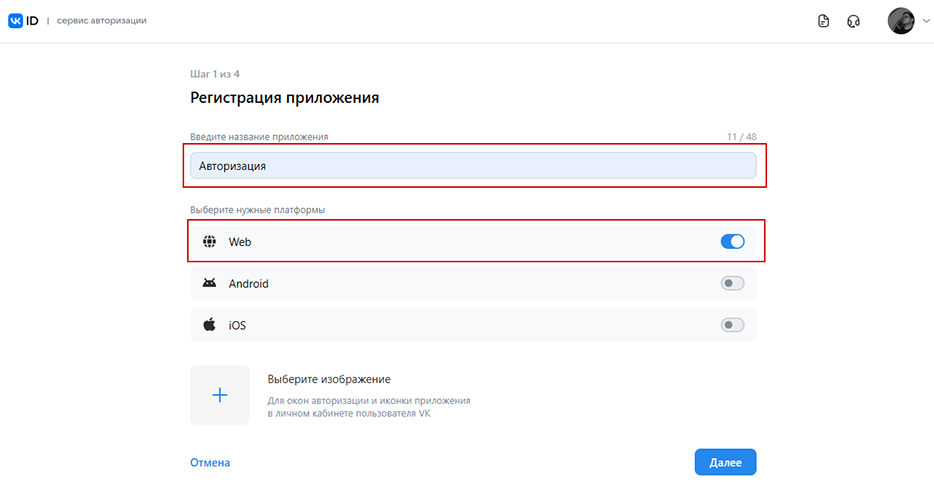Open the support headset icon
Viewport: 934px width, 503px height.
(854, 21)
